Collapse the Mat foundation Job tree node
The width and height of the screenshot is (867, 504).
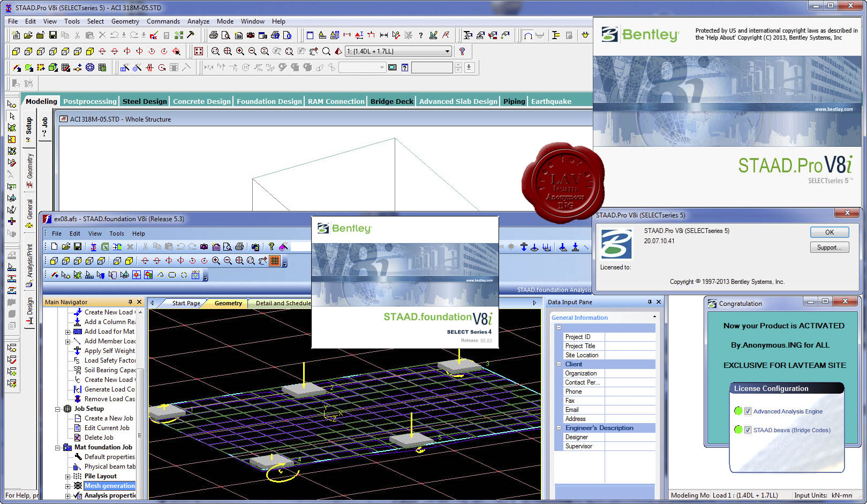[57, 447]
